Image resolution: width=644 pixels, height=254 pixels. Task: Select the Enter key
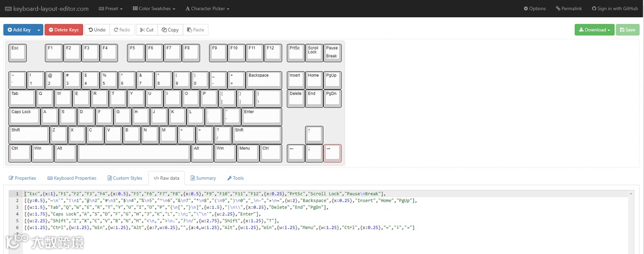[x=262, y=116]
